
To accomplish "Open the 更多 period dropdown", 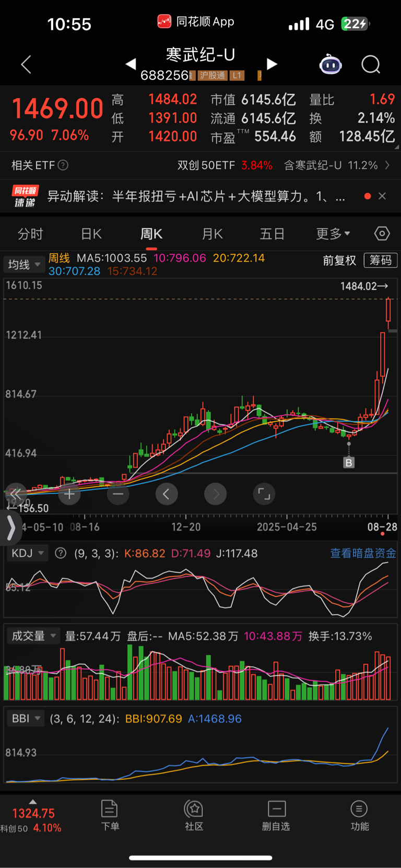I will pos(333,234).
